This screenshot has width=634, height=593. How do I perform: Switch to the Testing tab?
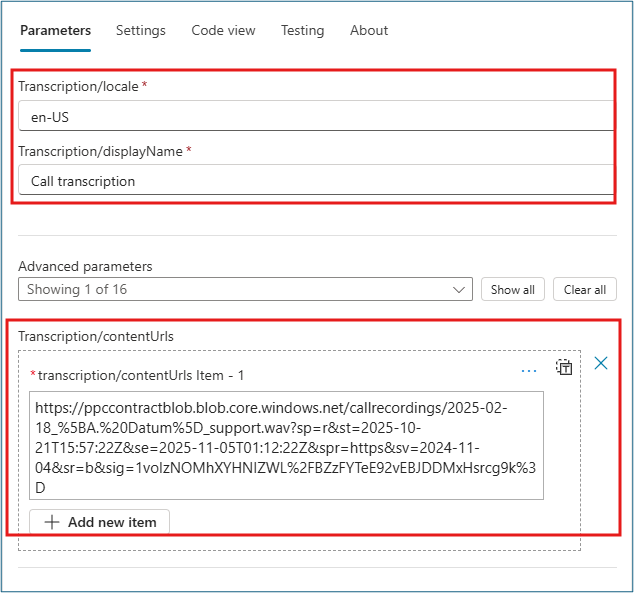(x=302, y=30)
